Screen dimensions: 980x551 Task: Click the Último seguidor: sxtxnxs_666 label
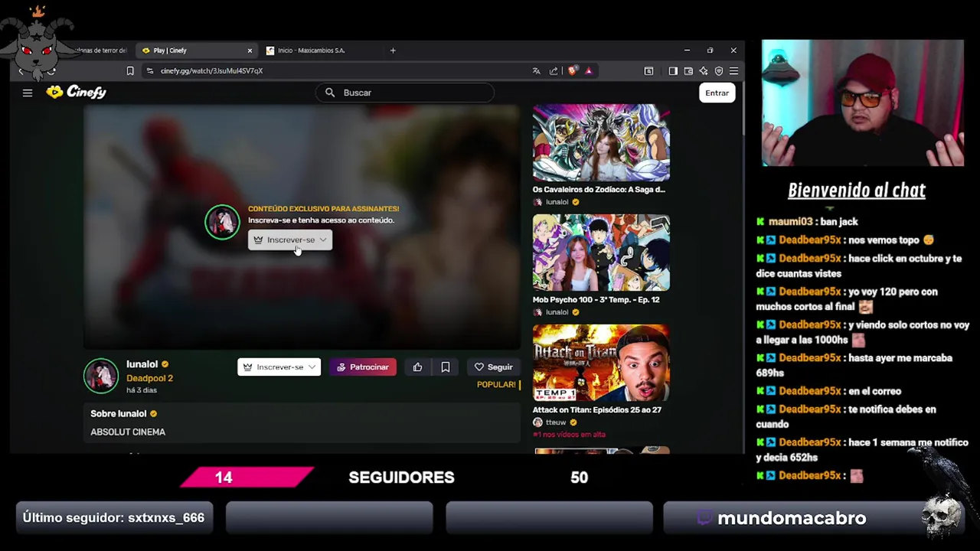pyautogui.click(x=113, y=518)
